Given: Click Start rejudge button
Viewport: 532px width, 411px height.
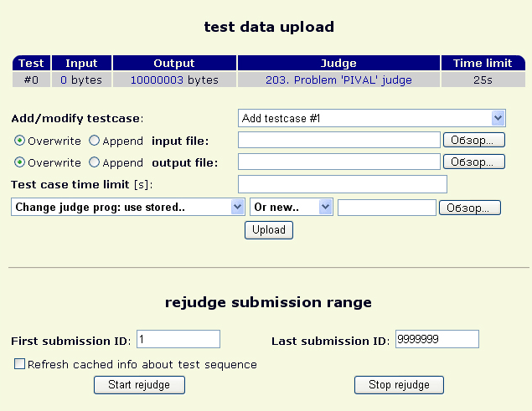Looking at the screenshot, I should 139,385.
